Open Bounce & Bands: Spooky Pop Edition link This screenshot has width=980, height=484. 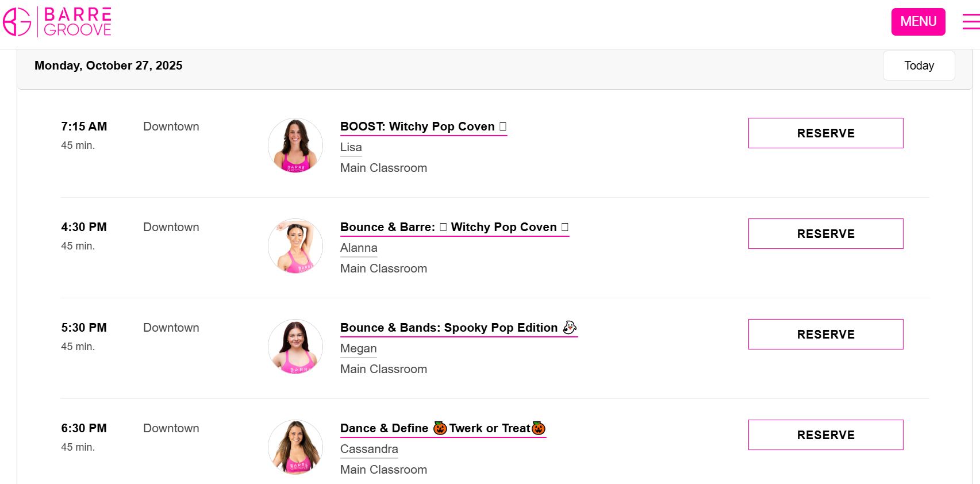(458, 328)
